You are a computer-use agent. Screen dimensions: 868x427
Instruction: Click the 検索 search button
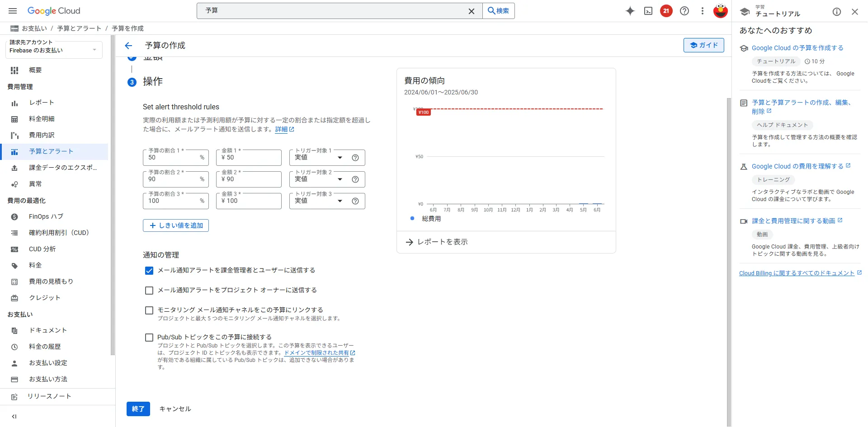499,11
